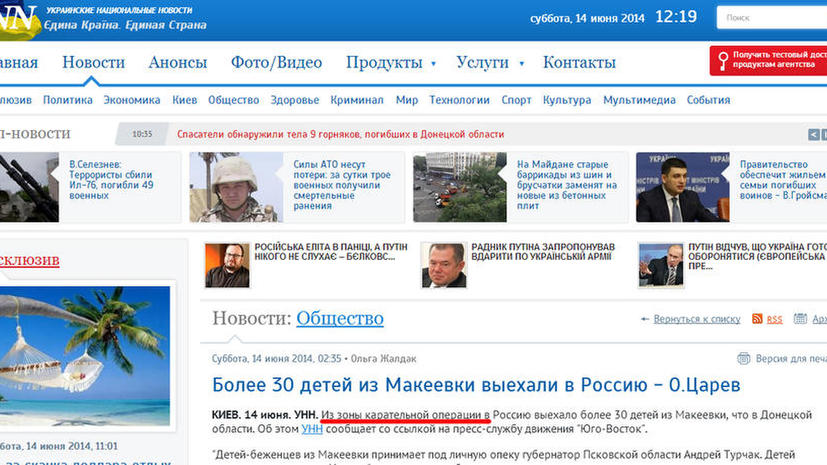Click the RSS feed icon
827x465 pixels.
coord(757,318)
